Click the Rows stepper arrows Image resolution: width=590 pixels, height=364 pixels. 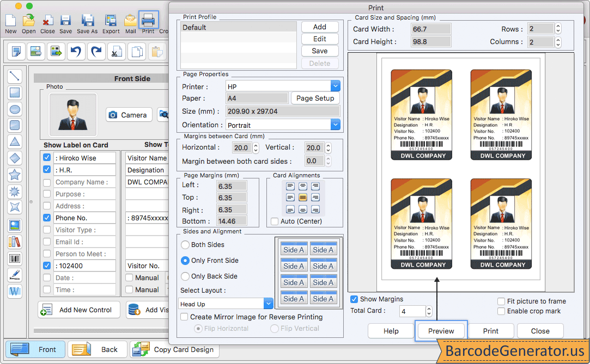tap(558, 29)
